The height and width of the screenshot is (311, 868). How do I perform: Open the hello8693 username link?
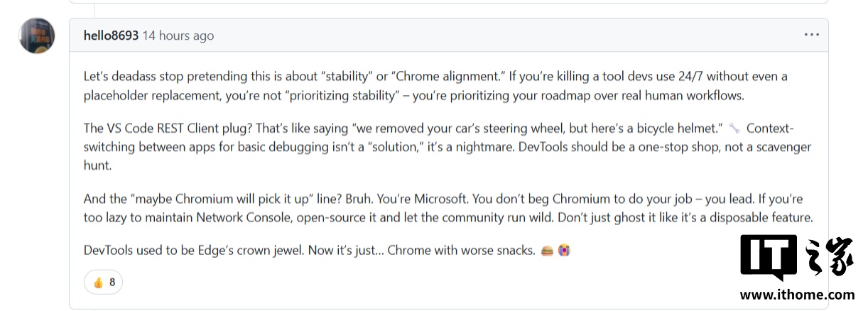[x=111, y=36]
